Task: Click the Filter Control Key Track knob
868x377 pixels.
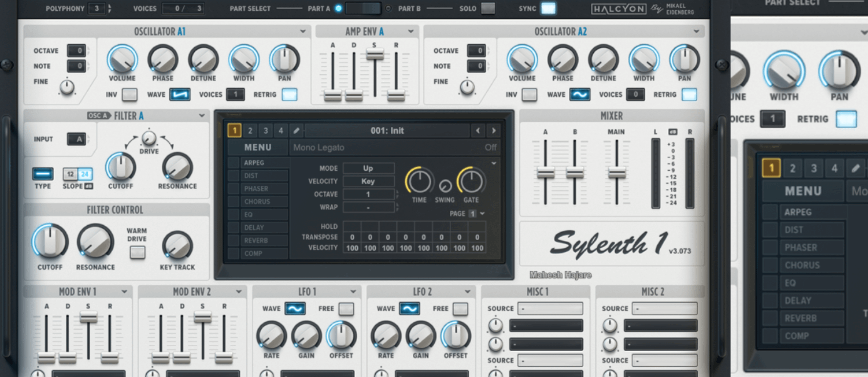Action: (x=177, y=245)
